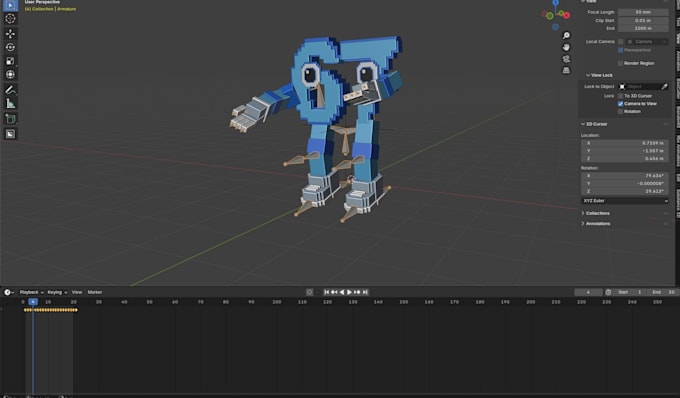Open the XYZ Euler rotation mode dropdown
The image size is (680, 398).
[x=625, y=201]
